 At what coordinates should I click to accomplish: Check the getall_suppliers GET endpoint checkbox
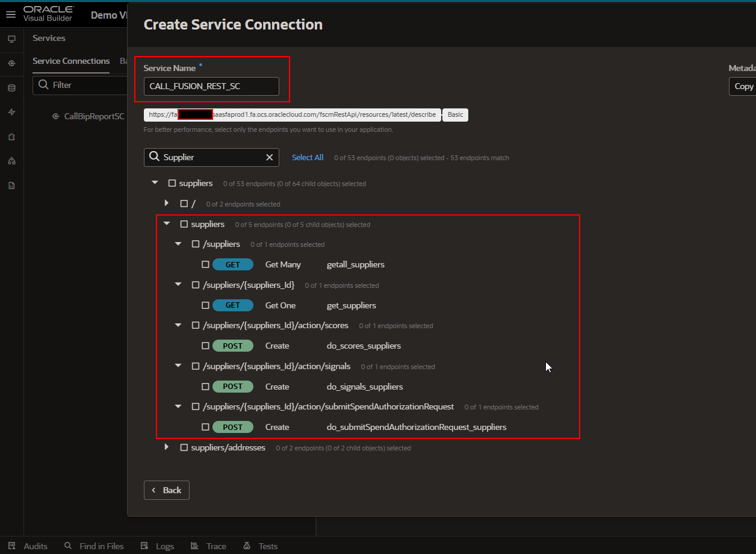(205, 264)
